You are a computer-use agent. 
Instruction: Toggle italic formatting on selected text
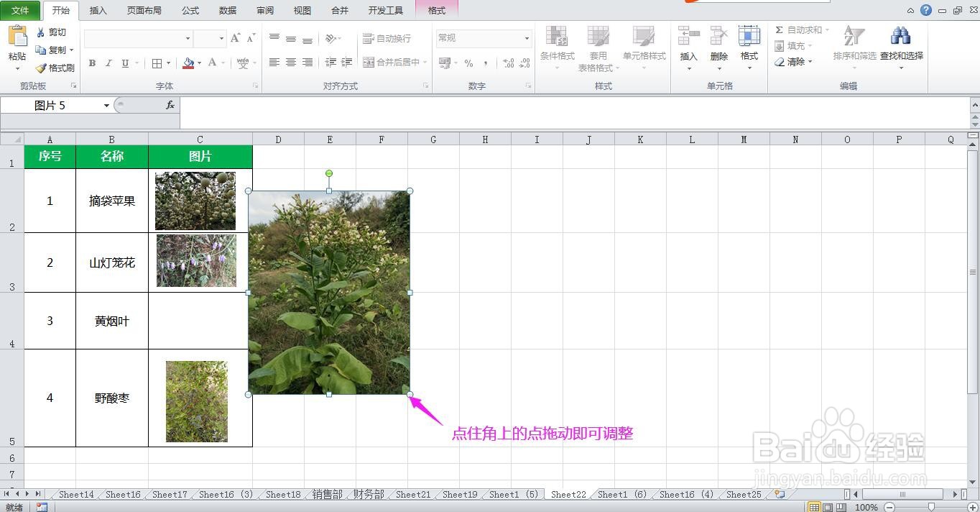[108, 63]
